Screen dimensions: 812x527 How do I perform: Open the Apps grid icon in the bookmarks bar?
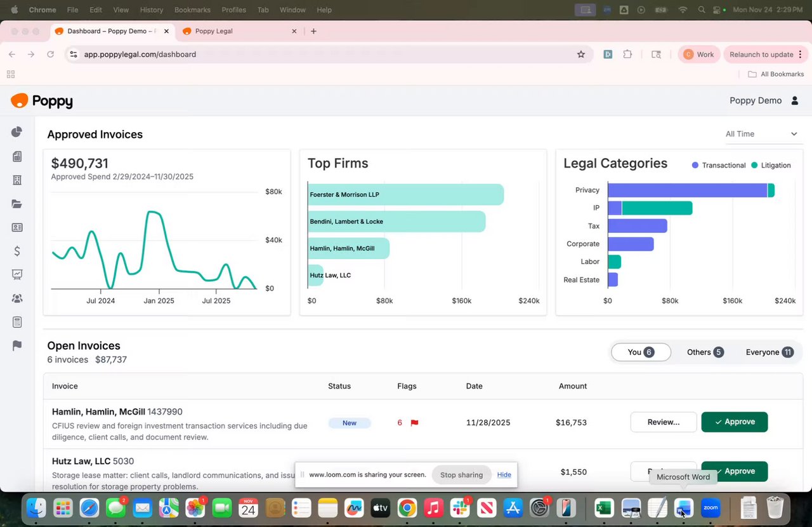click(11, 74)
